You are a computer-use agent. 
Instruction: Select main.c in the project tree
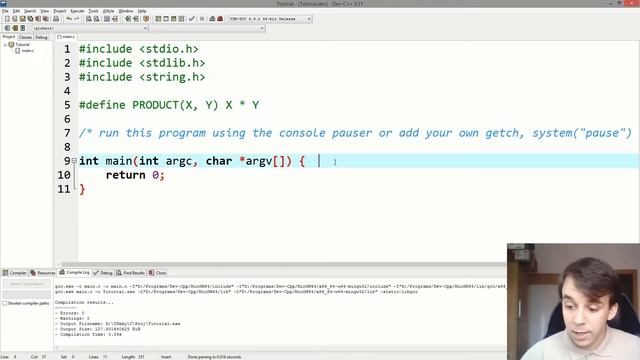28,51
